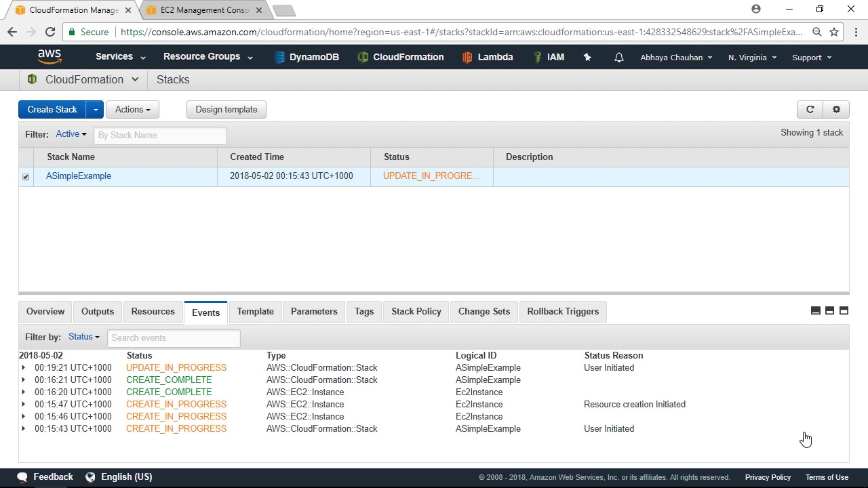Open the DynamoDB shortcut icon
The image size is (868, 488).
tap(279, 58)
